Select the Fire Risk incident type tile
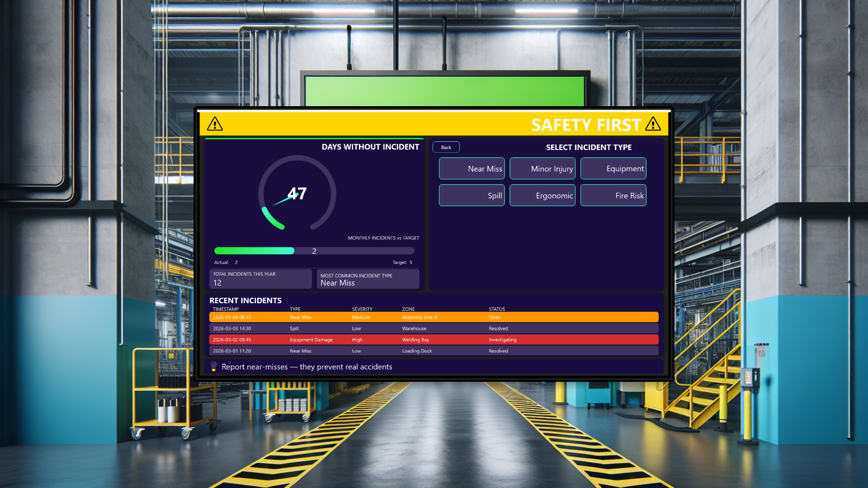Image resolution: width=868 pixels, height=488 pixels. tap(613, 195)
